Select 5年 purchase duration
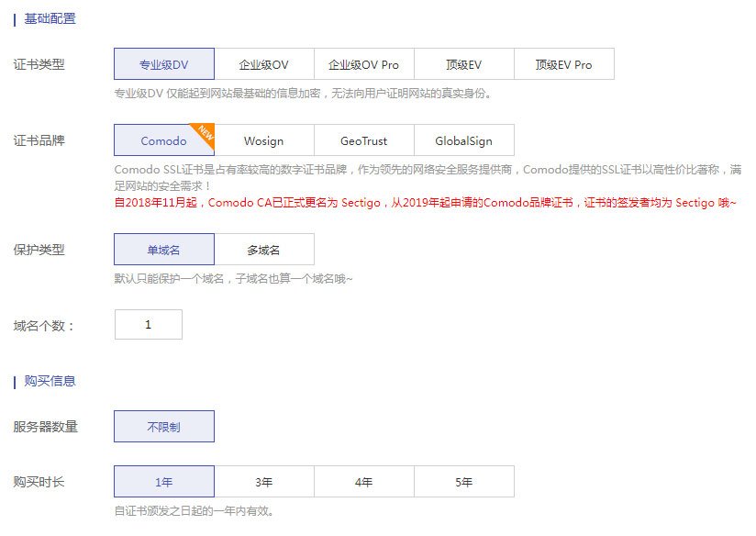 (464, 481)
